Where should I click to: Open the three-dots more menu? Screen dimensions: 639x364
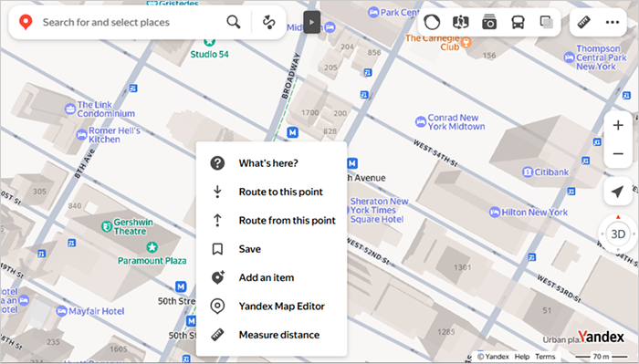point(613,22)
